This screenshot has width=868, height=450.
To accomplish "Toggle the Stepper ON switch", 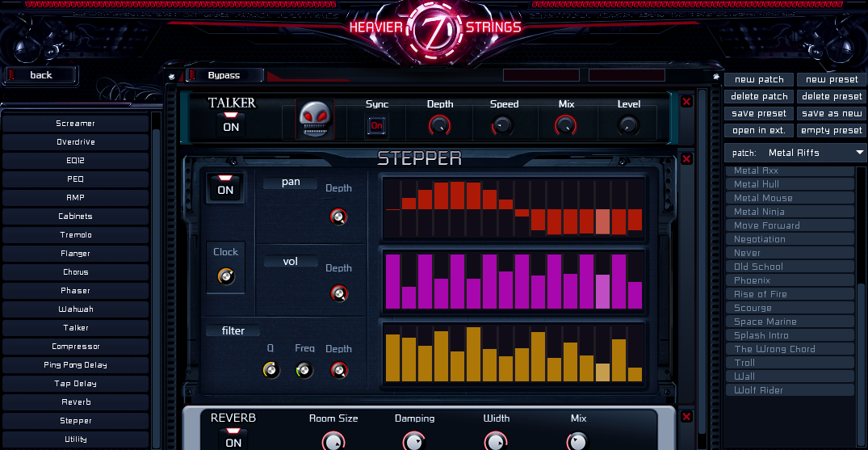I will [x=225, y=187].
